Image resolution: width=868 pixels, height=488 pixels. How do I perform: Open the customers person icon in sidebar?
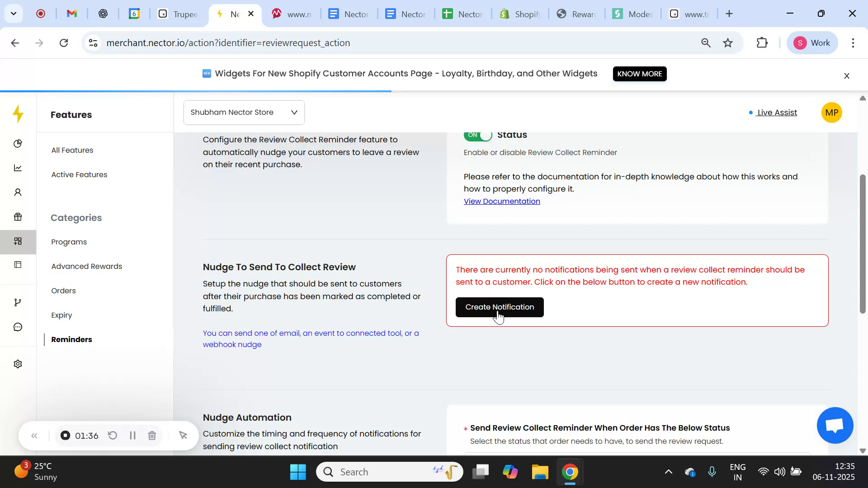point(18,192)
